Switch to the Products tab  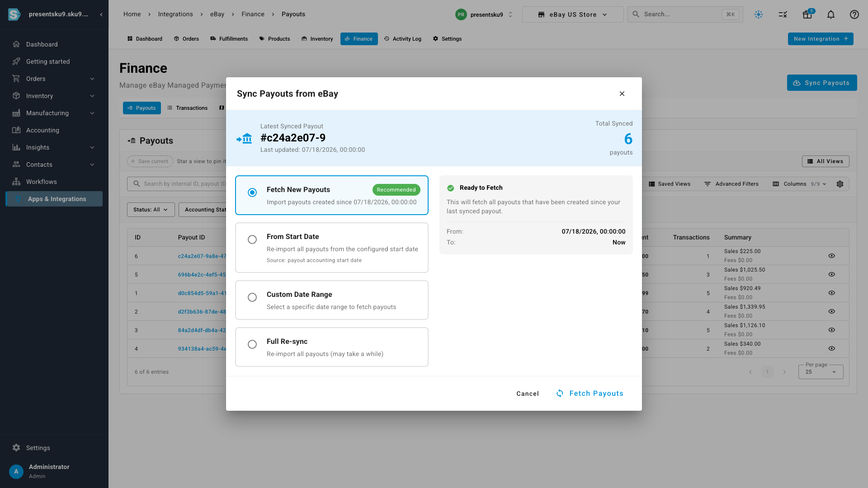pyautogui.click(x=274, y=39)
